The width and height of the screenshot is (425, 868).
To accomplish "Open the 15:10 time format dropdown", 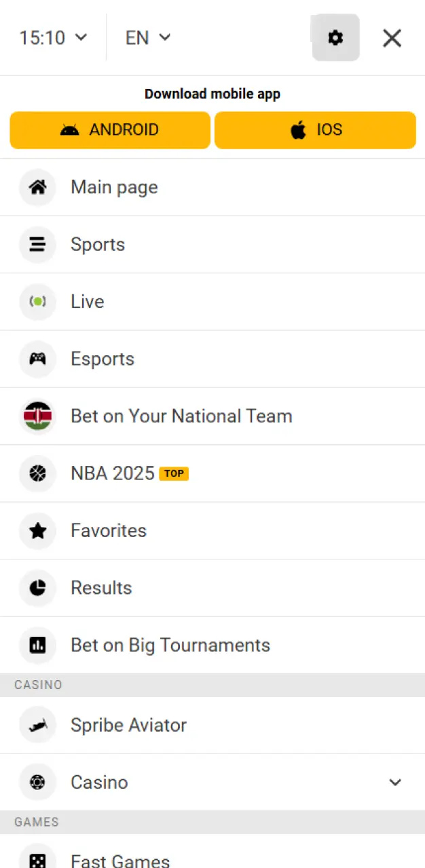I will 54,38.
